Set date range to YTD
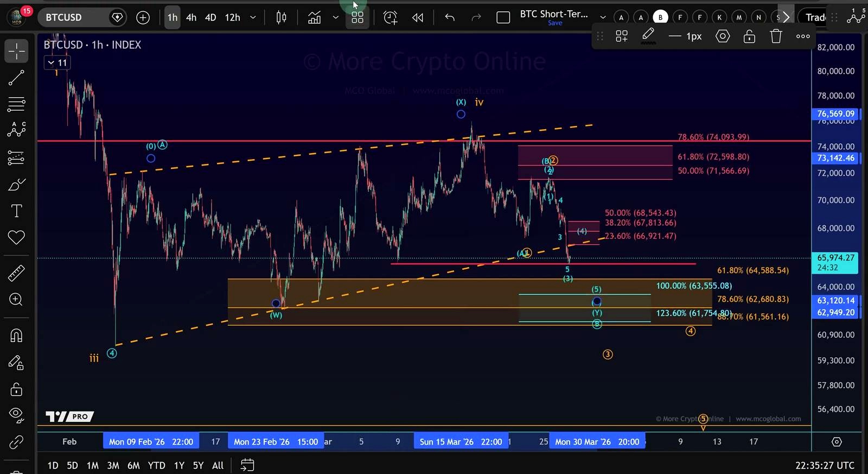The height and width of the screenshot is (474, 868). click(157, 465)
